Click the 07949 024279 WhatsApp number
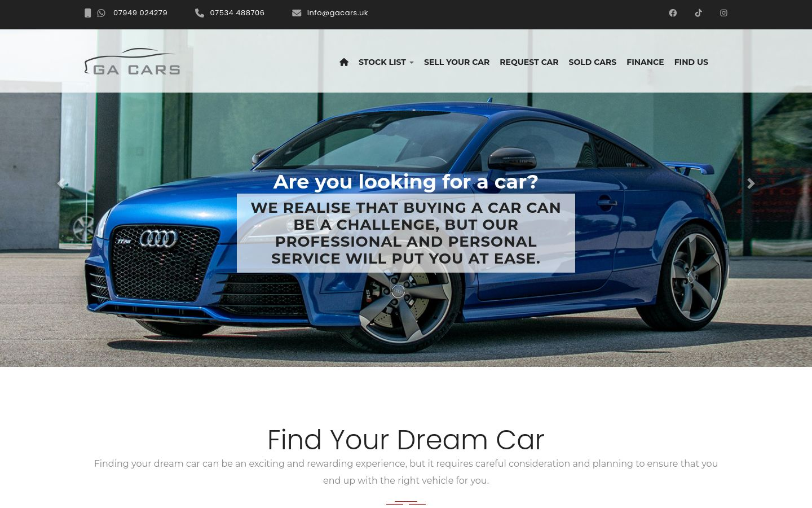The height and width of the screenshot is (508, 812). 140,13
